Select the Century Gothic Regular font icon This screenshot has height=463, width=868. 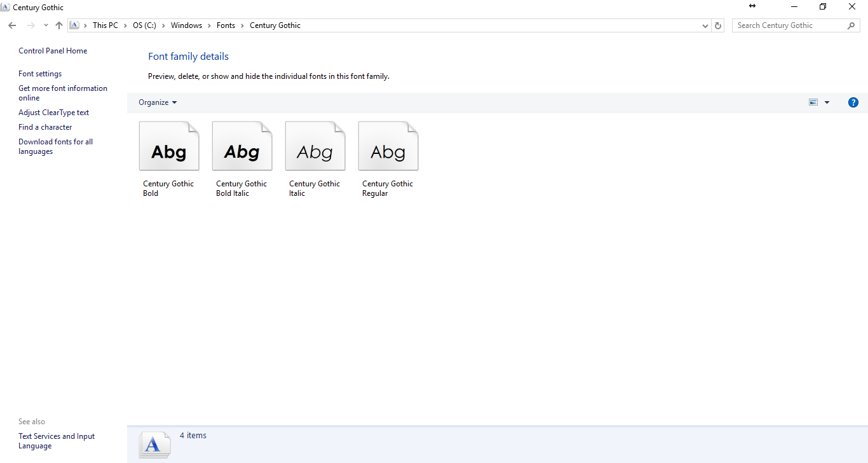(x=388, y=146)
